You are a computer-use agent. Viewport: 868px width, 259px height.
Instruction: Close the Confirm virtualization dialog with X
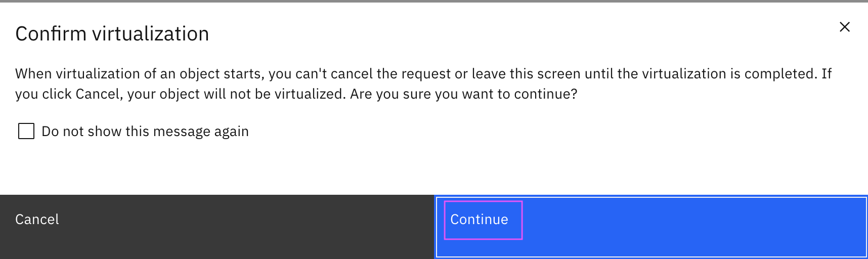(x=844, y=27)
